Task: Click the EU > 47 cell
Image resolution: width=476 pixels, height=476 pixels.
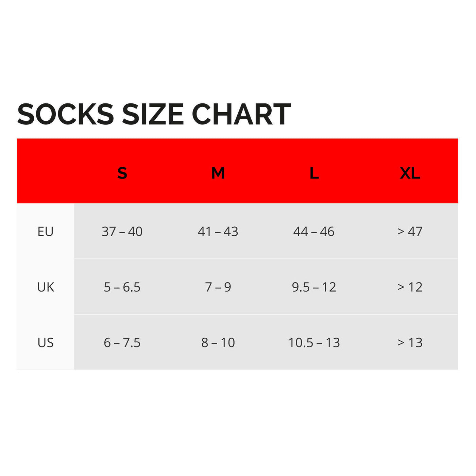Action: point(410,232)
